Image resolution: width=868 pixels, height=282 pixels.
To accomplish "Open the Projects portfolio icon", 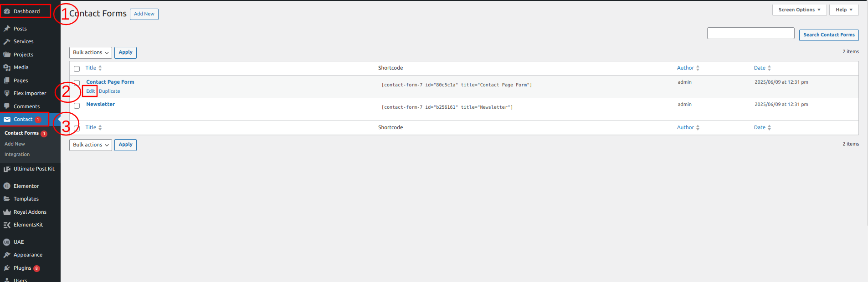I will click(x=7, y=55).
